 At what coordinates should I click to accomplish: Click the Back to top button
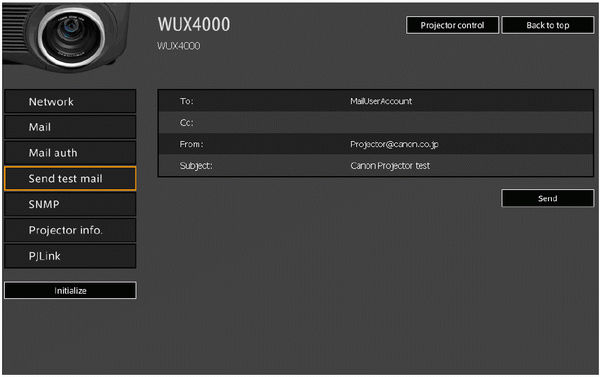coord(548,25)
